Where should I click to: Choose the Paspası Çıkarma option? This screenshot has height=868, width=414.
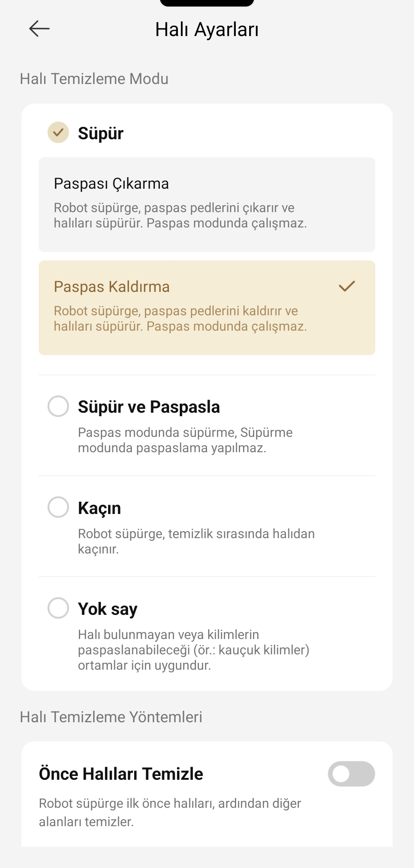tap(207, 204)
